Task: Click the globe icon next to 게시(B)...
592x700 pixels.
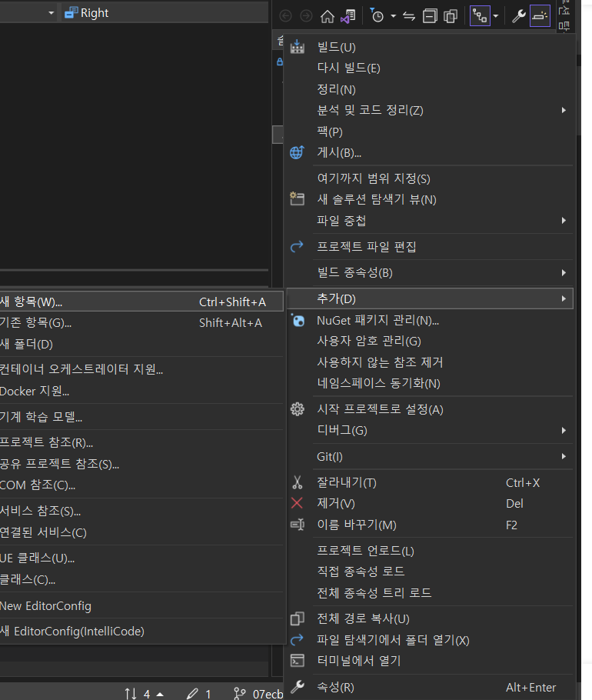Action: (297, 152)
